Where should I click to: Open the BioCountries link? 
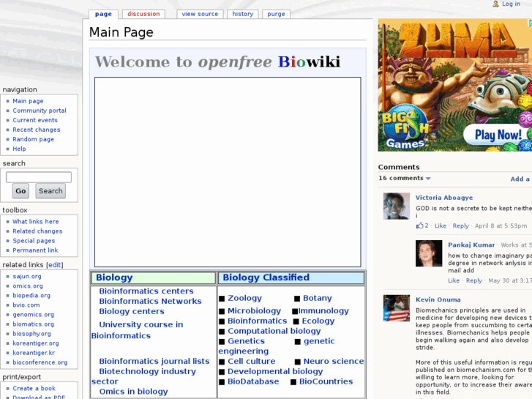326,381
